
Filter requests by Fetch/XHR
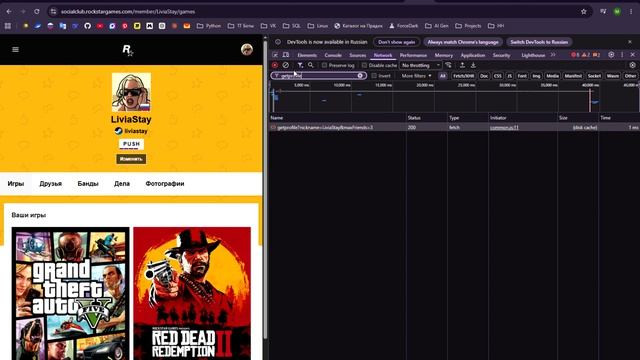tap(464, 76)
